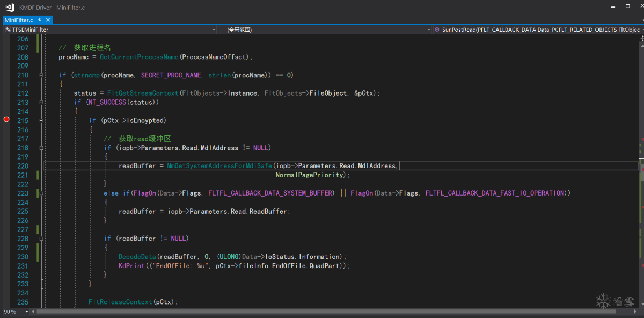Click on FLTFL_CALLBACK_DATA_SYSTEM_BUFFER flag
Image resolution: width=644 pixels, height=318 pixels.
tap(271, 193)
